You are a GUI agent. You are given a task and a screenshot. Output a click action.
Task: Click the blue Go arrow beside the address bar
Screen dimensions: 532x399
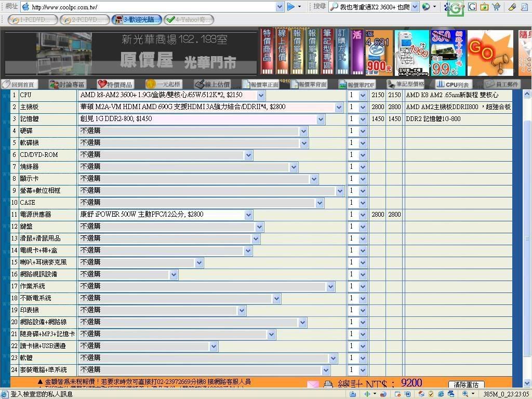pos(291,6)
